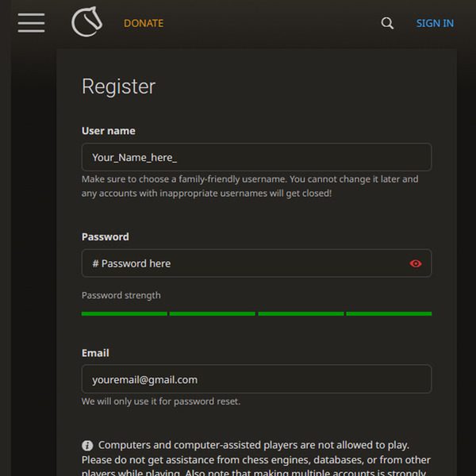Click the User name input field
Screen dimensions: 476x476
coord(256,157)
